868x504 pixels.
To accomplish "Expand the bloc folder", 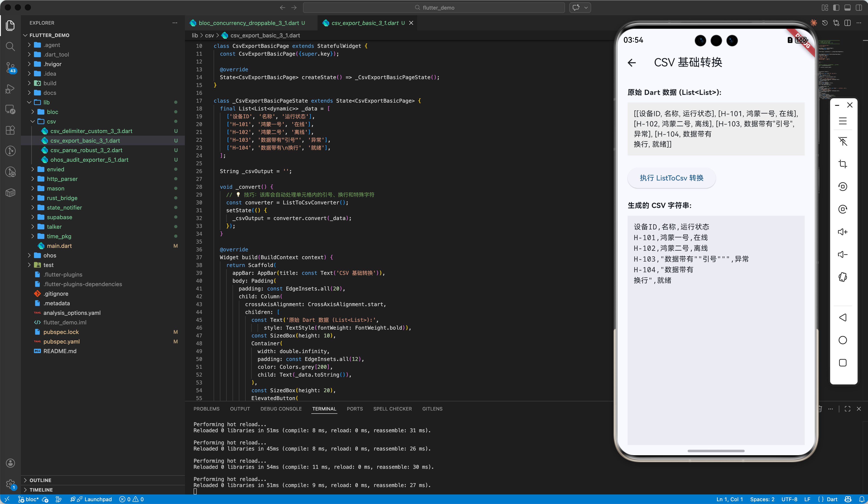I will tap(52, 112).
